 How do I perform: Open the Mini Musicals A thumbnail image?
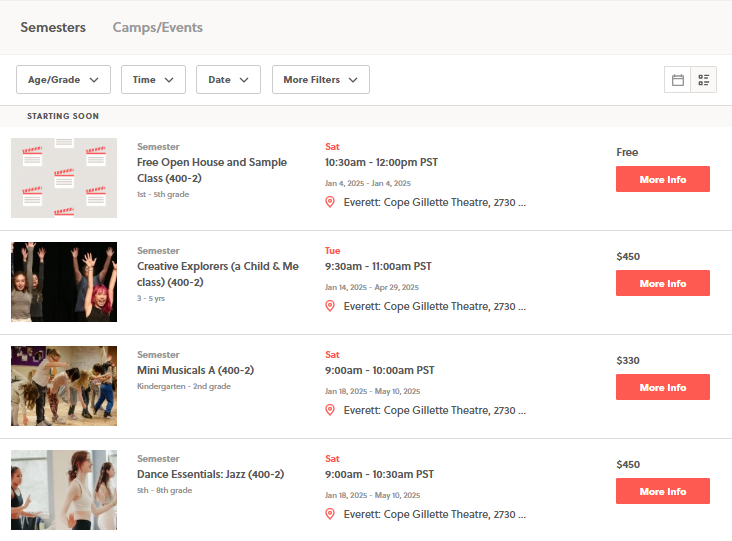click(64, 386)
